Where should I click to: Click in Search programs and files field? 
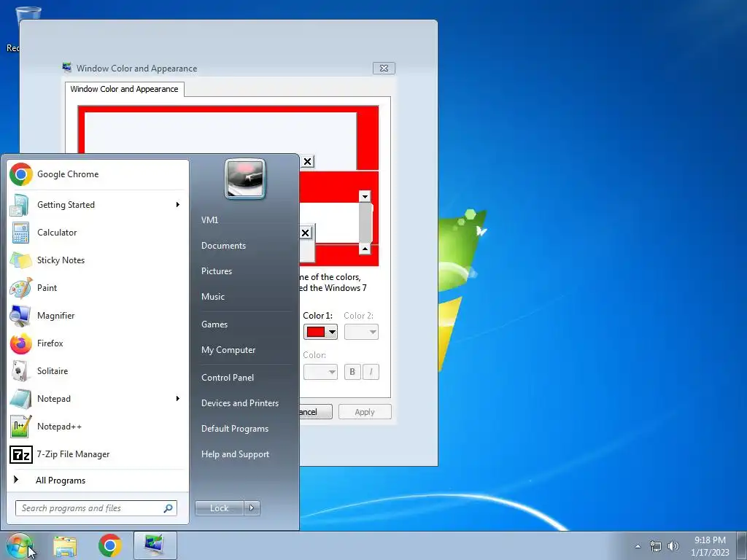click(96, 508)
